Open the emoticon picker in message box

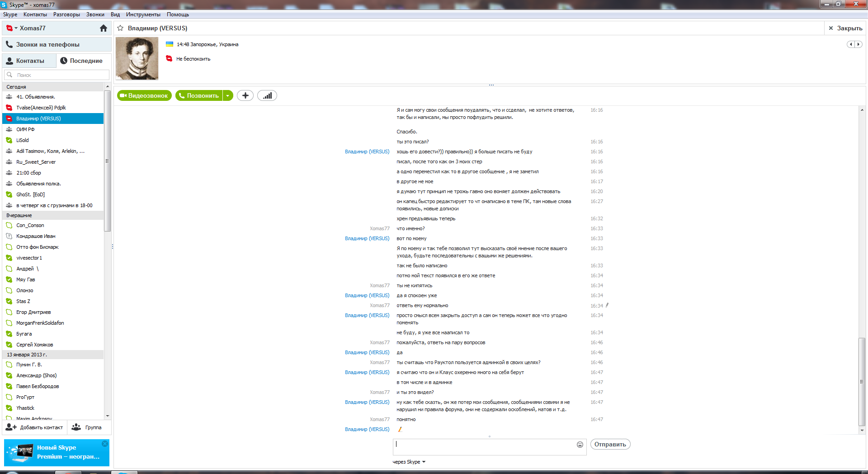tap(580, 445)
